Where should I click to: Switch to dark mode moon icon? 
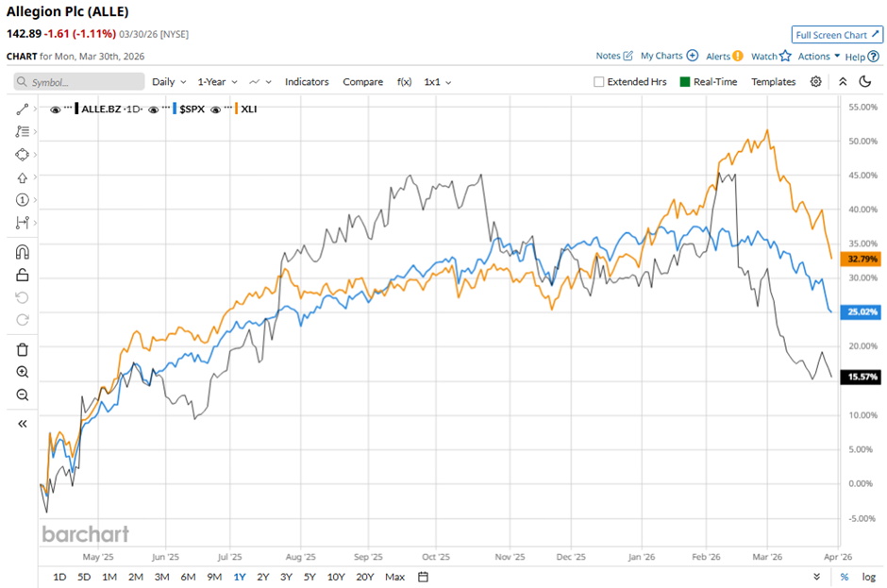tap(865, 81)
